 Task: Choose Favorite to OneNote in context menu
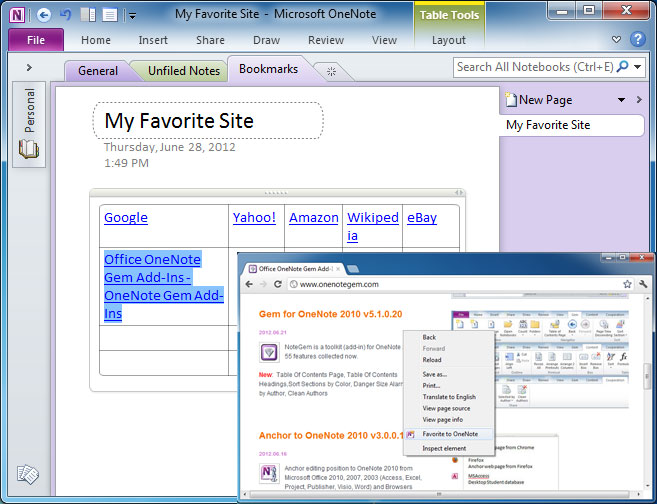pyautogui.click(x=449, y=434)
